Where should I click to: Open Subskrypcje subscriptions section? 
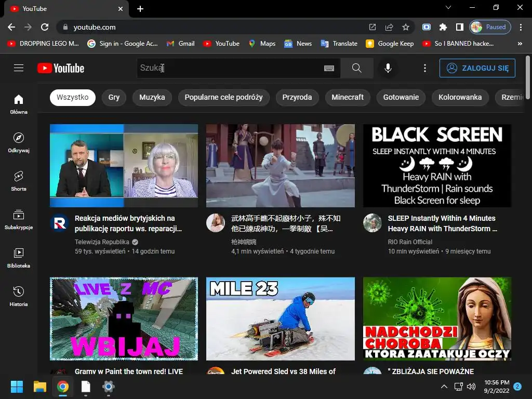coord(19,220)
